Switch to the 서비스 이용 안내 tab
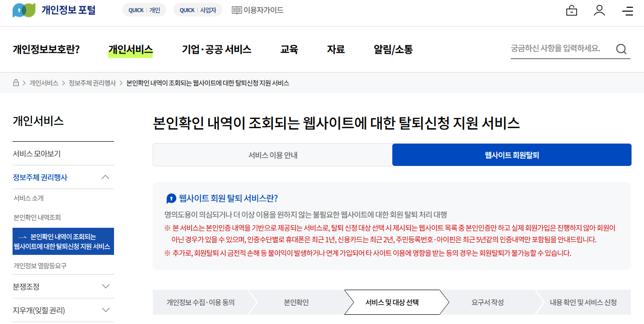The width and height of the screenshot is (644, 324). (272, 154)
